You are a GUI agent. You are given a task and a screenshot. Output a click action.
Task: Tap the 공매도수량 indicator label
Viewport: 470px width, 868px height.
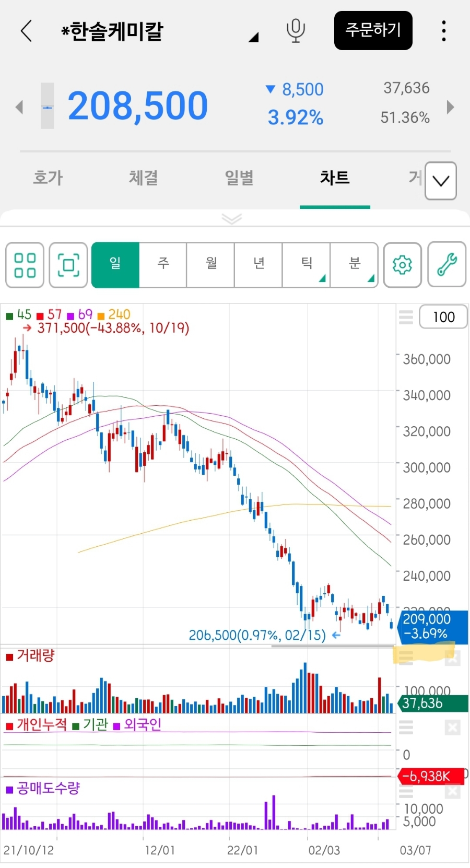pos(43,788)
